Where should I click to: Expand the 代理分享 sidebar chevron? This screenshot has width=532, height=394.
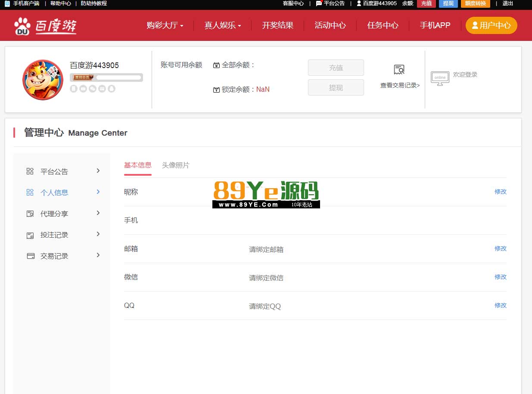98,213
